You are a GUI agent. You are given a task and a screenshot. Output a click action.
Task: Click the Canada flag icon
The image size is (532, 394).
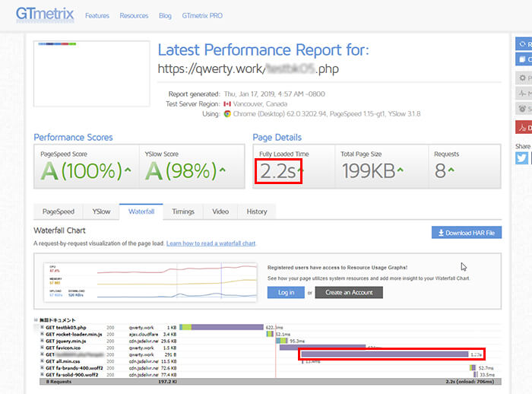(x=227, y=104)
